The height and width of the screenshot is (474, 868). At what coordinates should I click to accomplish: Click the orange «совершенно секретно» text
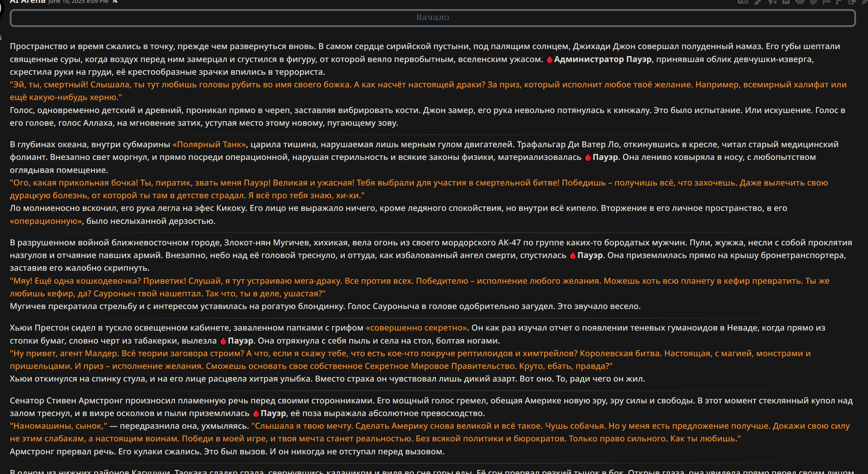coord(416,328)
